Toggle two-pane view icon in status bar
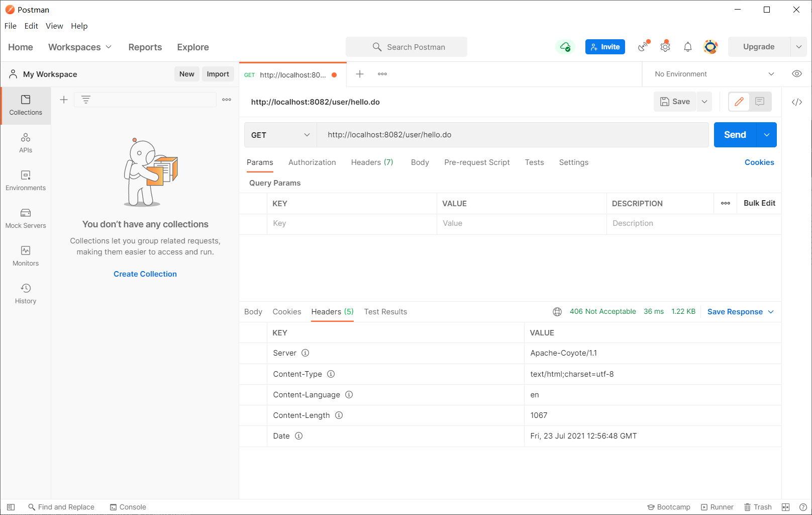 [785, 507]
